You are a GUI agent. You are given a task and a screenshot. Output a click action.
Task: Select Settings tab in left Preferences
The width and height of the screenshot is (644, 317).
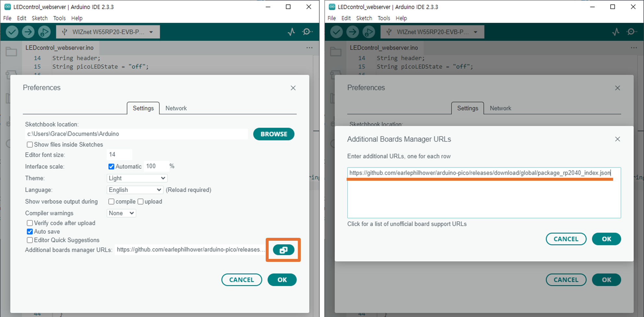tap(143, 108)
